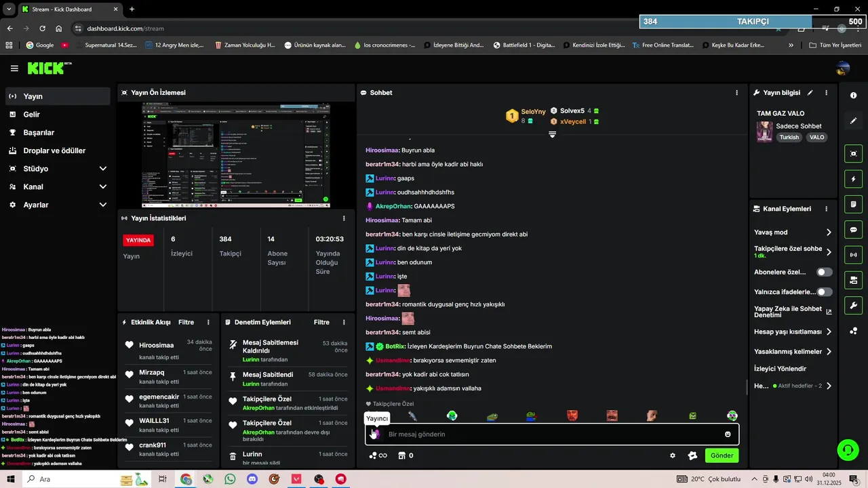Toggle the broadcast signal panel icon in the right sidebar
868x488 pixels.
pyautogui.click(x=853, y=255)
